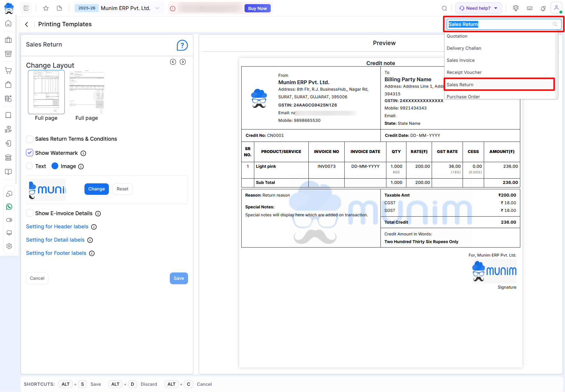Uncheck the Show Watermark checkbox
565x392 pixels.
click(29, 153)
